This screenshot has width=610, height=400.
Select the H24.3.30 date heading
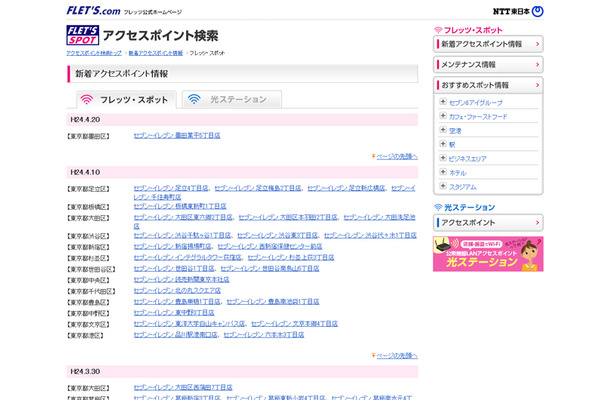(x=85, y=372)
